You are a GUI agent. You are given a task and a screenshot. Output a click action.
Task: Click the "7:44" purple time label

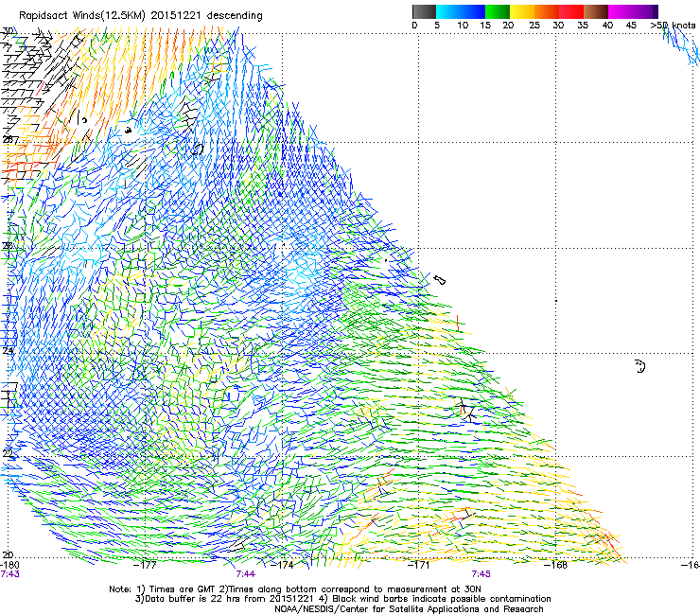click(246, 574)
